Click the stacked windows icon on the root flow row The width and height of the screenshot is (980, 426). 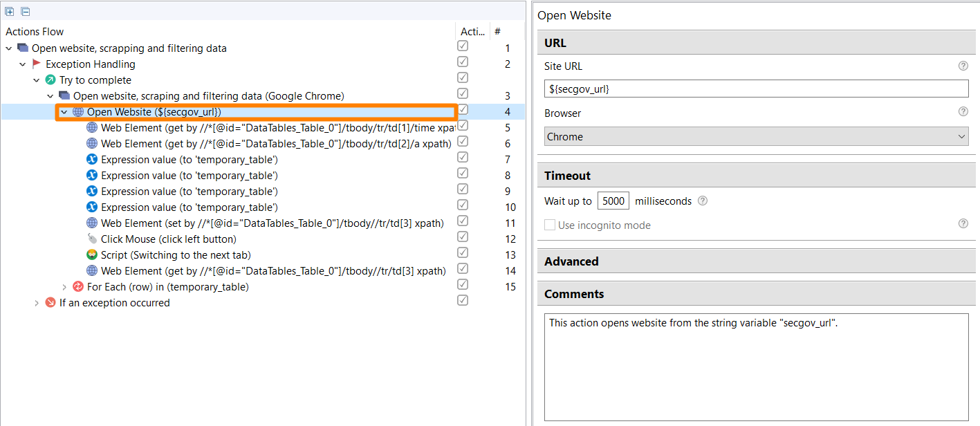click(x=23, y=48)
